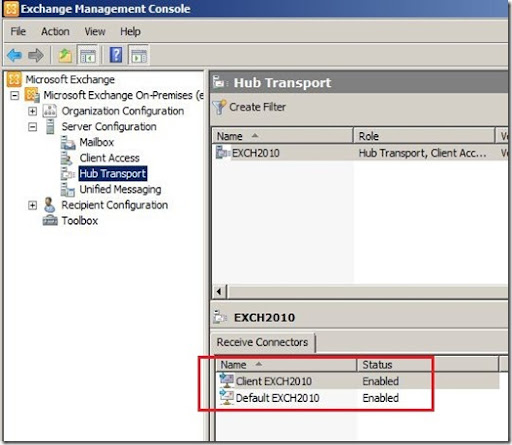Select Recipient Configuration label
Image resolution: width=512 pixels, height=445 pixels.
point(114,205)
